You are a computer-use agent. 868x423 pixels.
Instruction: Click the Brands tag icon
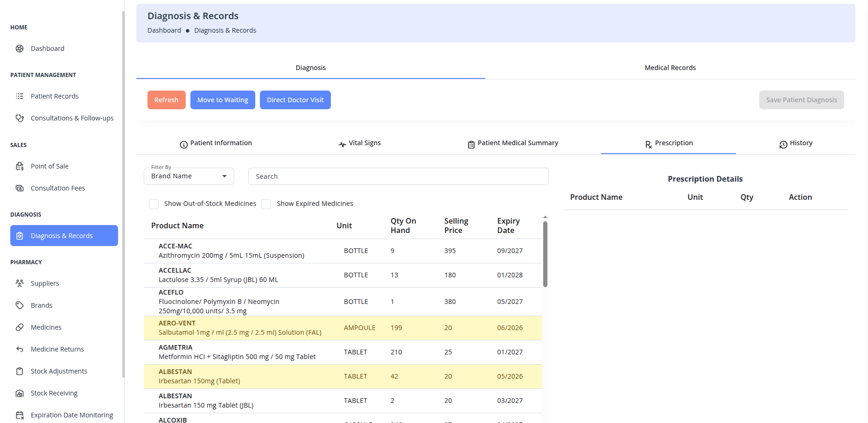[20, 305]
